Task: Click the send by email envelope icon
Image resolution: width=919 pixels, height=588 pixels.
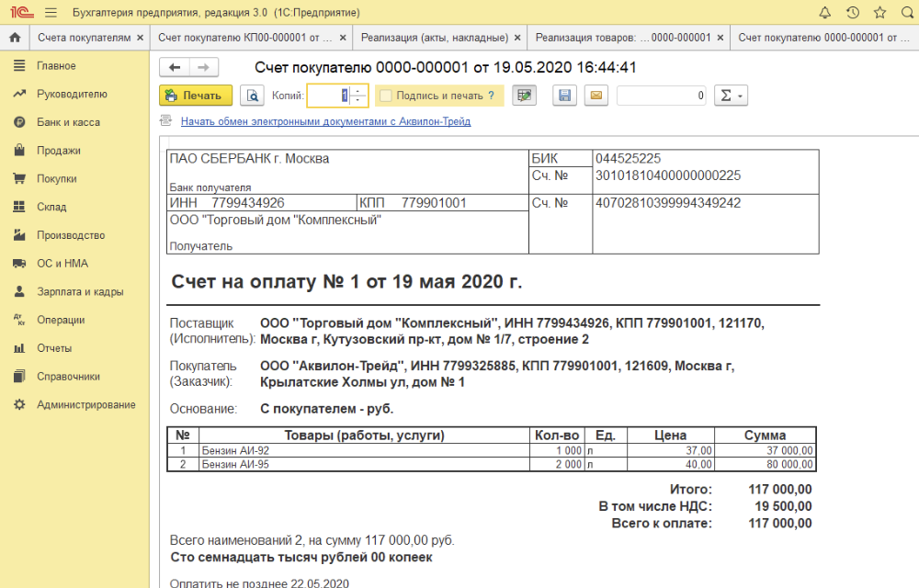Action: click(x=596, y=96)
